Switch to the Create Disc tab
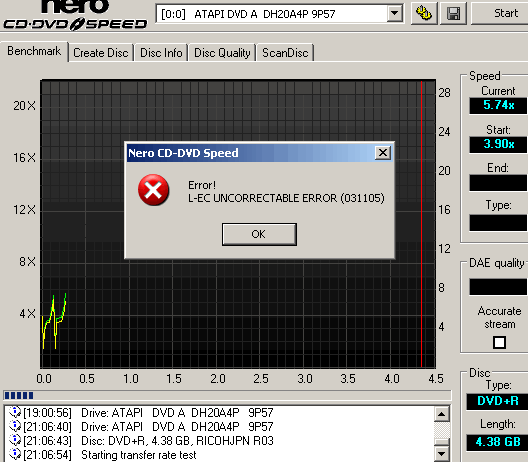Screen dimensions: 528x462 tap(101, 53)
